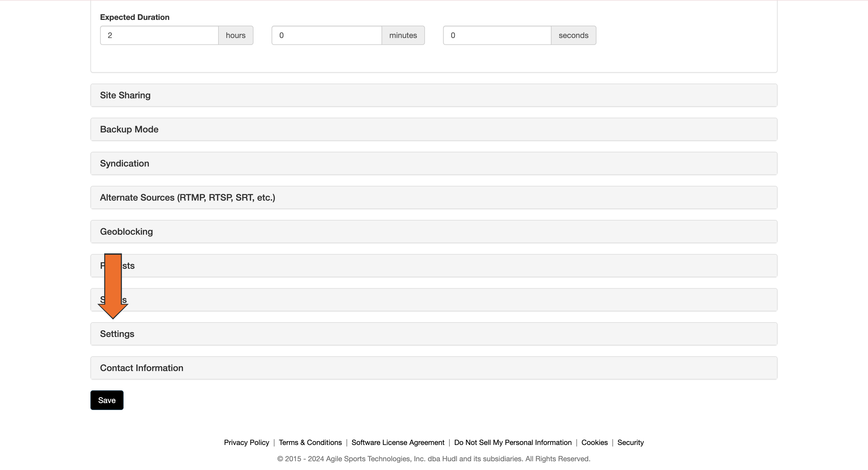
Task: Expand the Site Sharing section
Action: pyautogui.click(x=434, y=95)
